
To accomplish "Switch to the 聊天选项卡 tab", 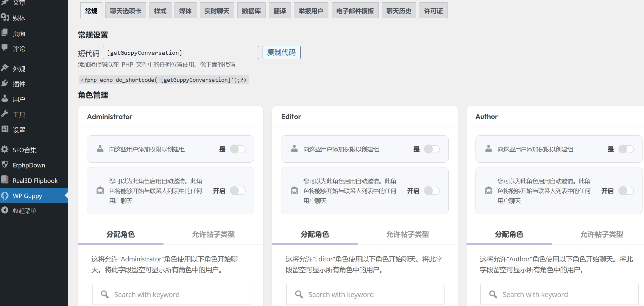I will (126, 11).
